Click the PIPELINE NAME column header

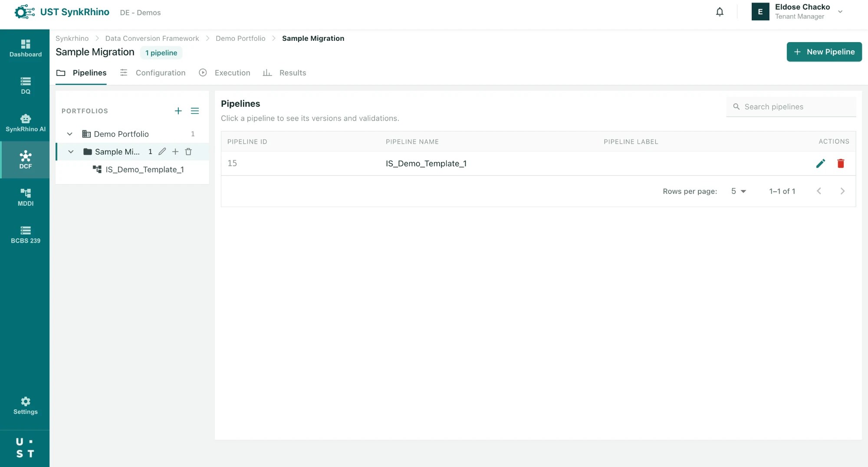pos(412,142)
